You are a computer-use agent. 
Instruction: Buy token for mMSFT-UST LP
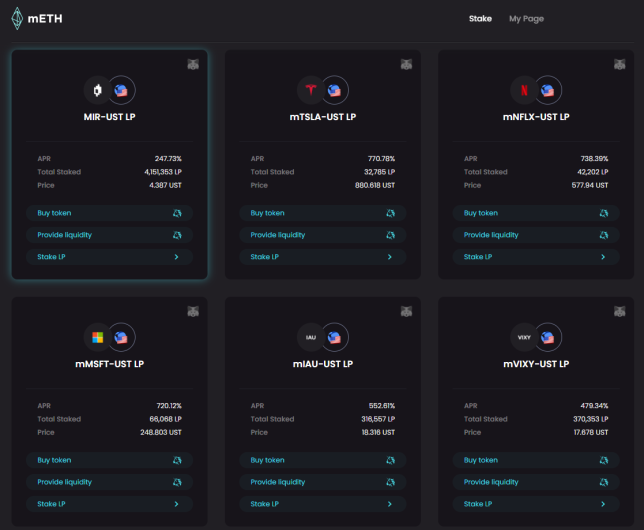tap(109, 460)
